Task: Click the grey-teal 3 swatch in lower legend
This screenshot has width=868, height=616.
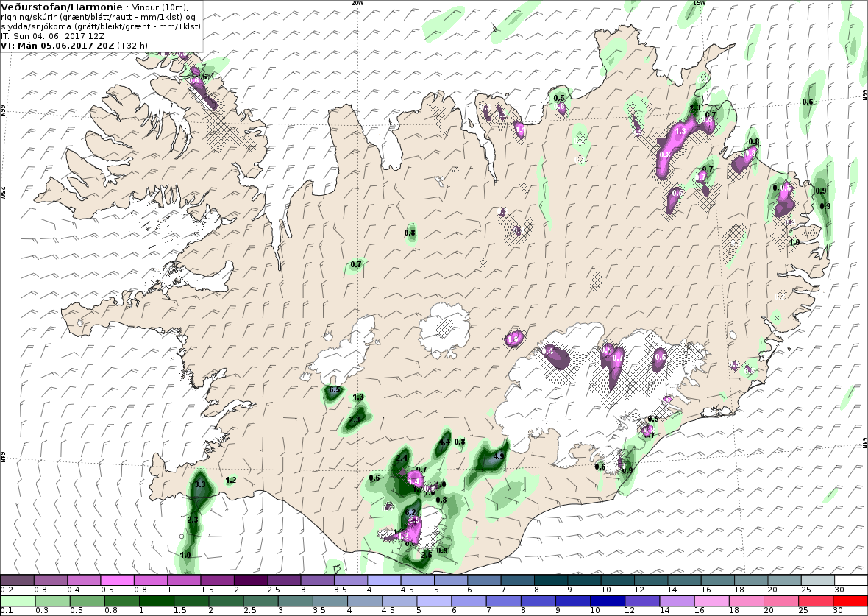Action: point(296,601)
